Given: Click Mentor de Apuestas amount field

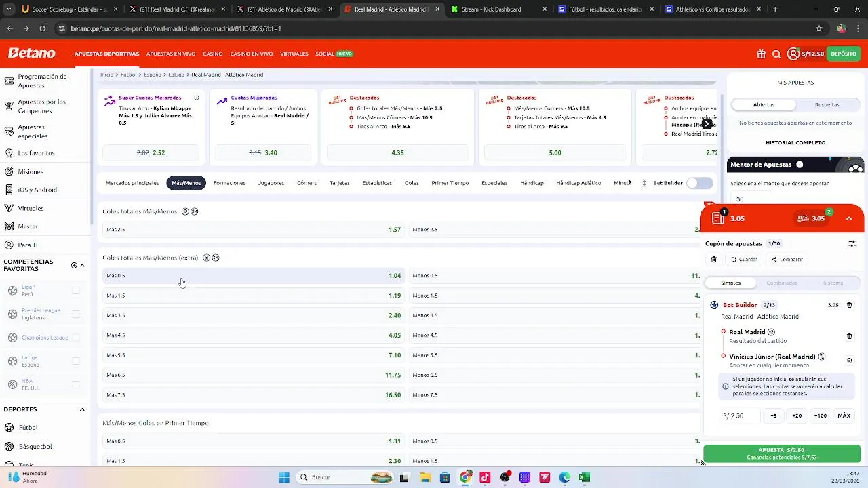Looking at the screenshot, I should click(x=751, y=199).
